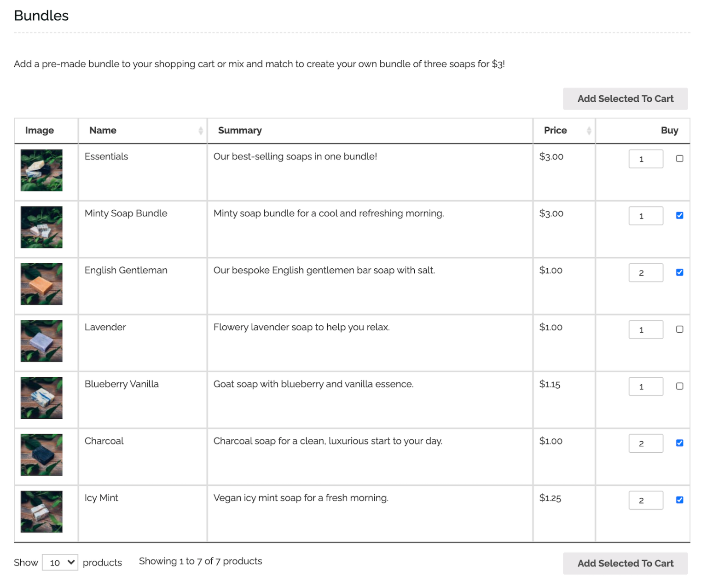707x588 pixels.
Task: Select the Icy Mint quantity field
Action: pos(646,500)
